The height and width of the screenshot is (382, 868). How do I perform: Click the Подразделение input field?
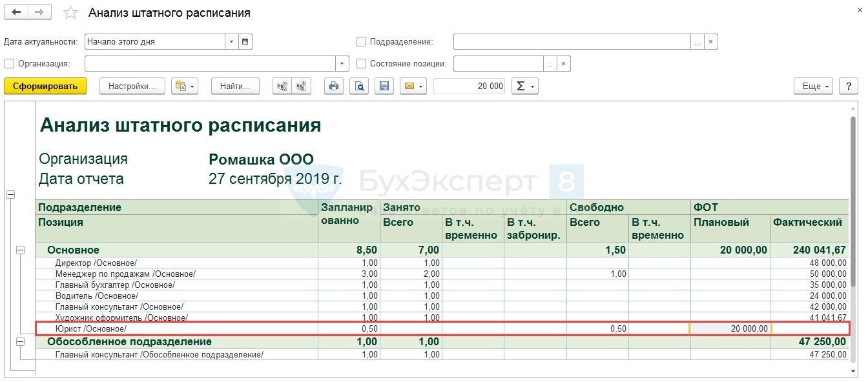[572, 42]
